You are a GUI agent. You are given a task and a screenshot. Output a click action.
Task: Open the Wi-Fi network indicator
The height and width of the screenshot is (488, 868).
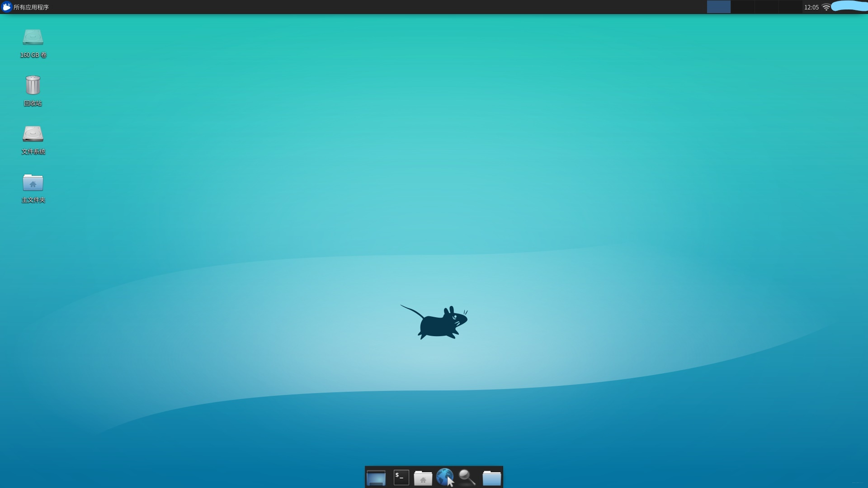pyautogui.click(x=826, y=7)
